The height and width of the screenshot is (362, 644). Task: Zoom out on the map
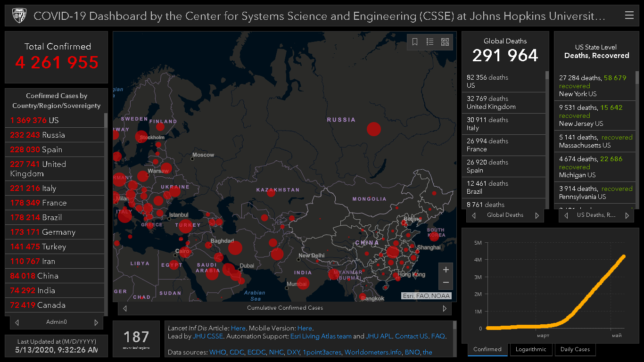446,283
